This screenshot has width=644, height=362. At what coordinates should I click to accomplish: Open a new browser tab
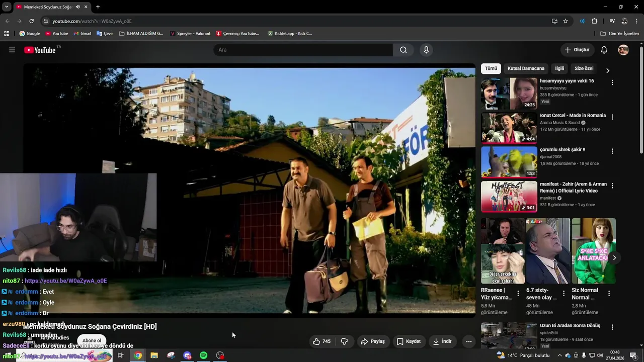pos(98,7)
